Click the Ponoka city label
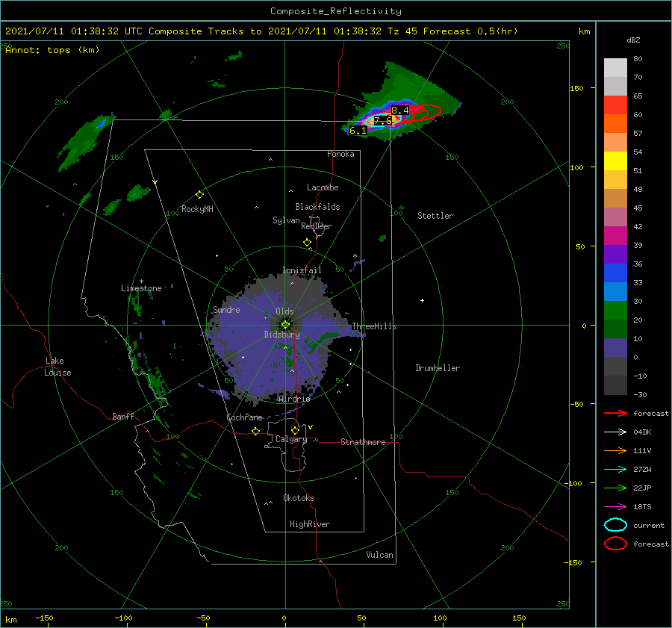The width and height of the screenshot is (672, 628). (340, 154)
